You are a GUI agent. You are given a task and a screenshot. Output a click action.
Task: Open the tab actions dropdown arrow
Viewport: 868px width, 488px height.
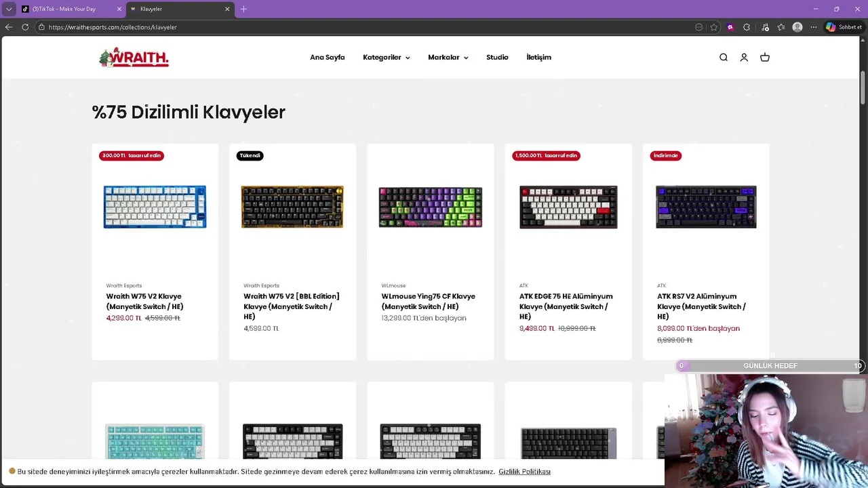(9, 9)
